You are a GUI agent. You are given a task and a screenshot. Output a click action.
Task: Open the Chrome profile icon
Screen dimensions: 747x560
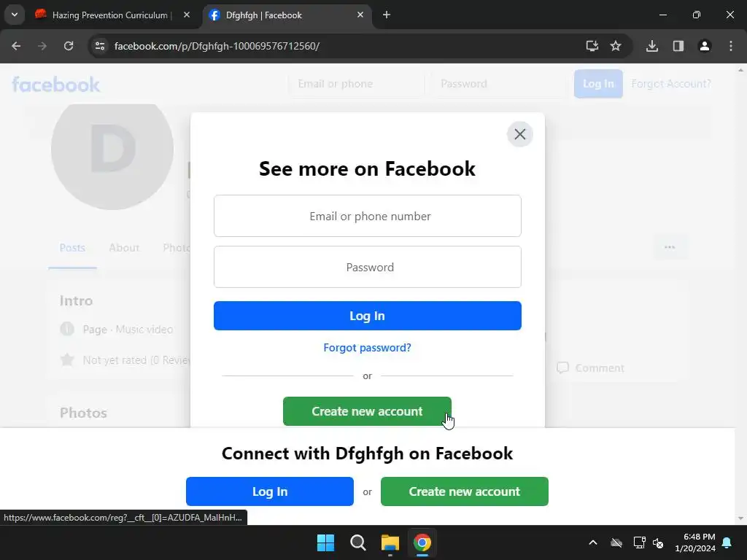pyautogui.click(x=705, y=46)
